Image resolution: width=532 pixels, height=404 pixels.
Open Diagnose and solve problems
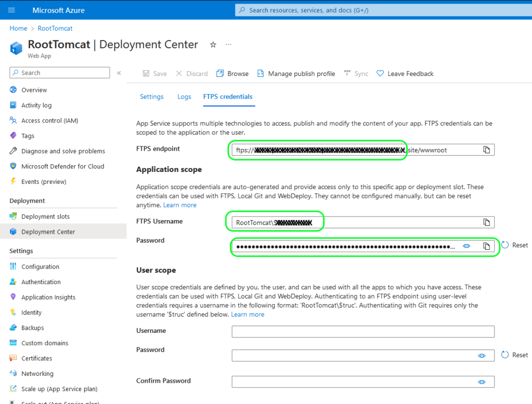click(x=63, y=151)
